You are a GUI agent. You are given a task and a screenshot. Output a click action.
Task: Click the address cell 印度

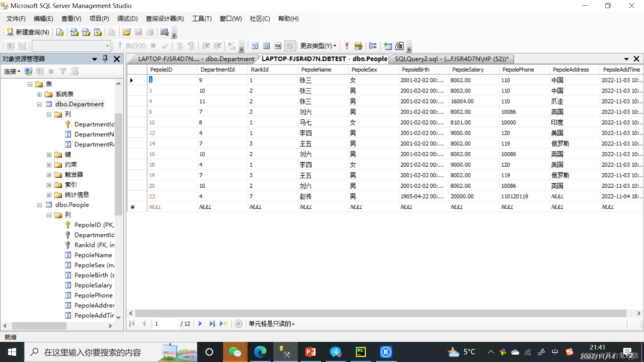575,122
